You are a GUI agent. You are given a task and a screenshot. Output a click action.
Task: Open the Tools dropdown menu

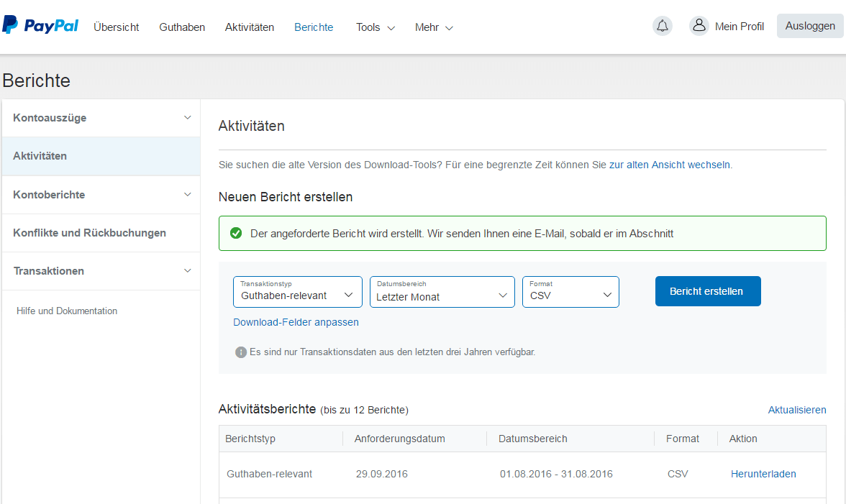[376, 27]
